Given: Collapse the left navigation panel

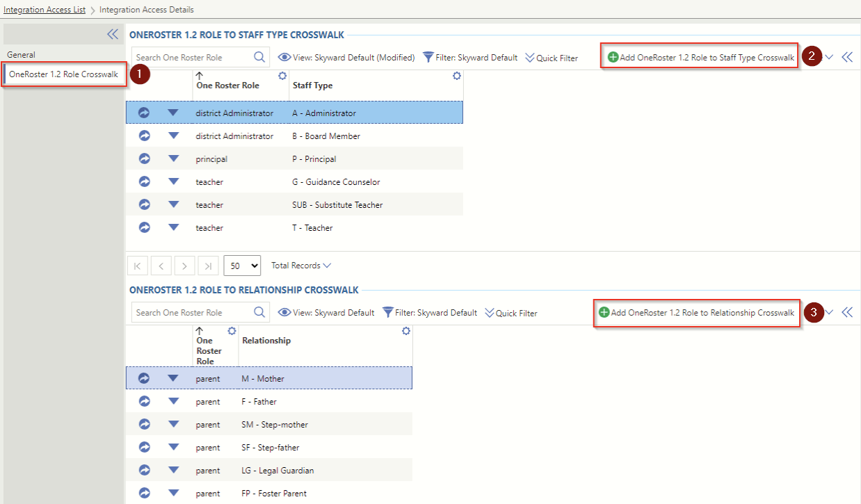Looking at the screenshot, I should (x=113, y=34).
